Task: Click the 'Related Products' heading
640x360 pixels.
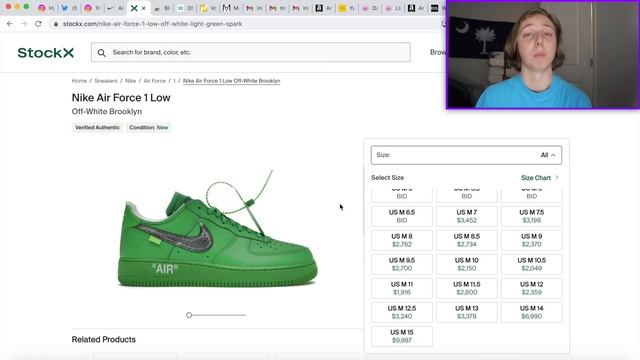Action: pyautogui.click(x=104, y=340)
